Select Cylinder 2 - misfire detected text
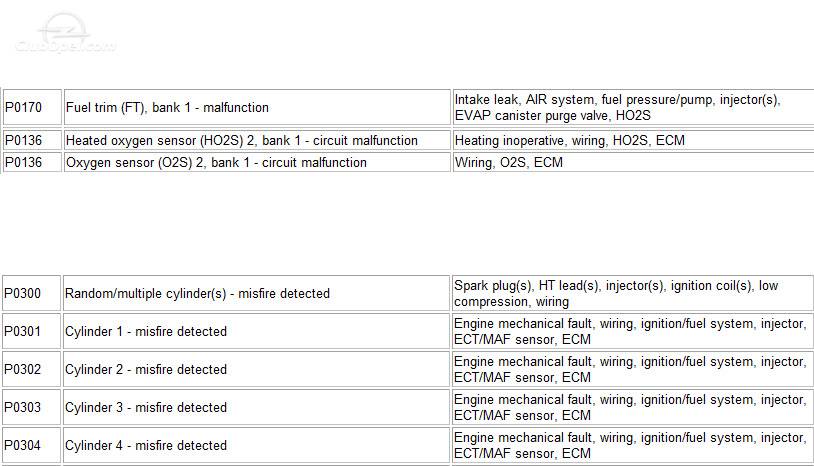The image size is (814, 466). [146, 369]
